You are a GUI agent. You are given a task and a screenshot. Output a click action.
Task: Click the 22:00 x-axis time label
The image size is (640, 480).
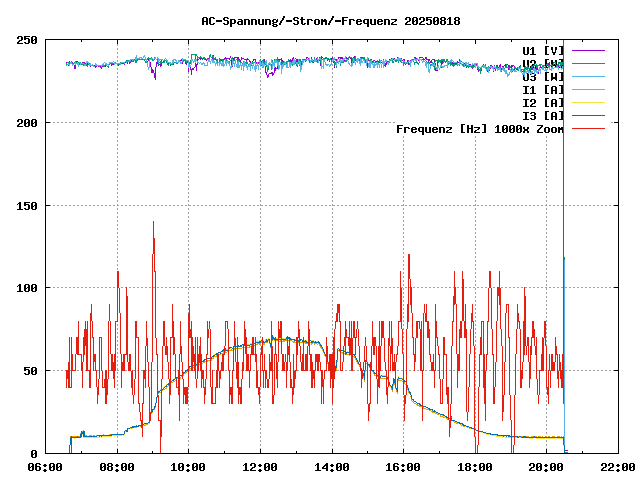(616, 467)
